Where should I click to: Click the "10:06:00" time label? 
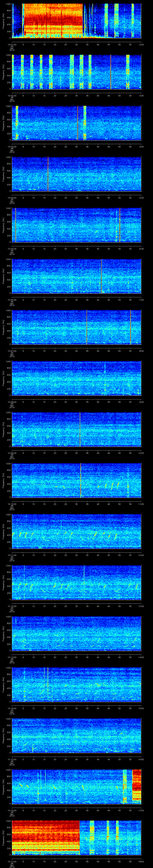click(12, 300)
